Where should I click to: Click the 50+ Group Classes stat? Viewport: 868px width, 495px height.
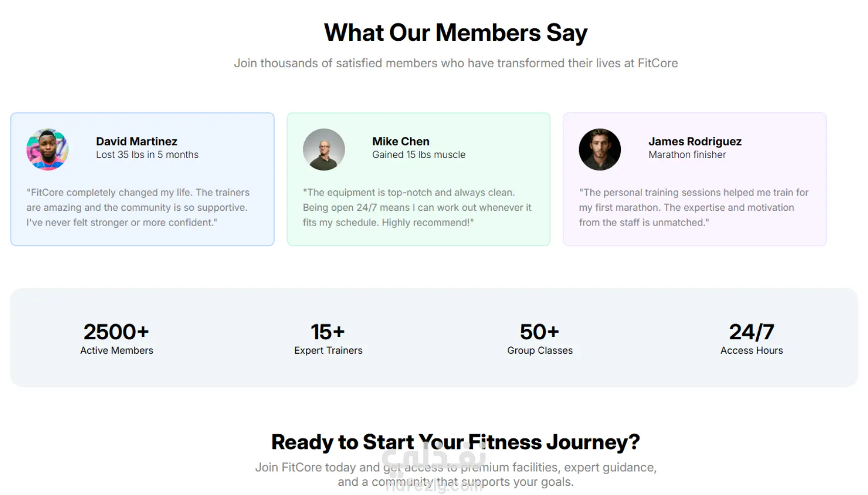[x=540, y=338]
